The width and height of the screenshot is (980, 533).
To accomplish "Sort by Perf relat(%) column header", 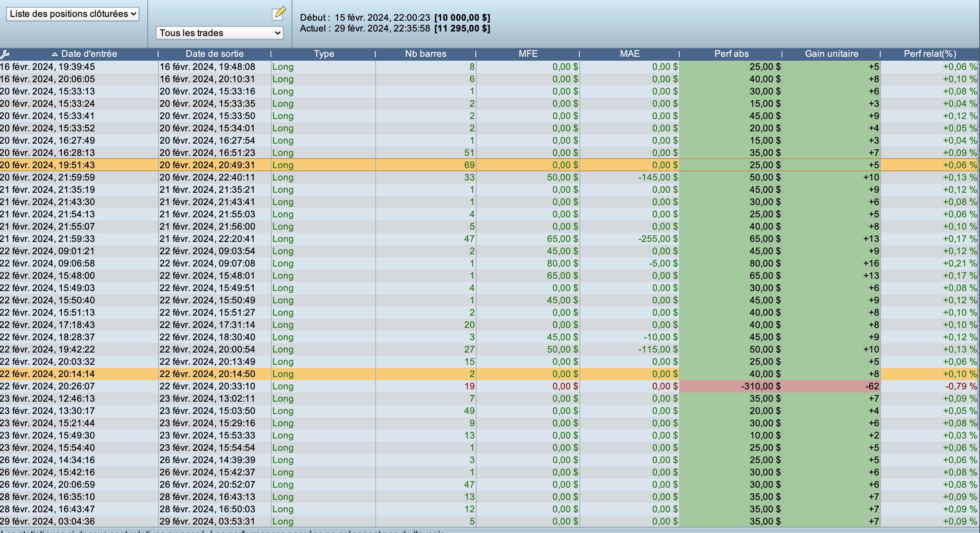I will click(930, 54).
